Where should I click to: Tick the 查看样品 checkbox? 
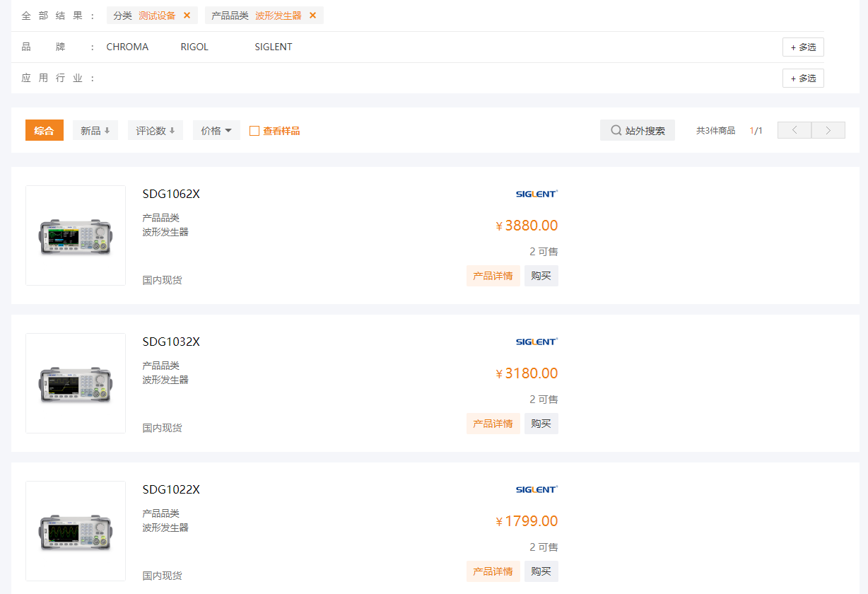click(254, 131)
